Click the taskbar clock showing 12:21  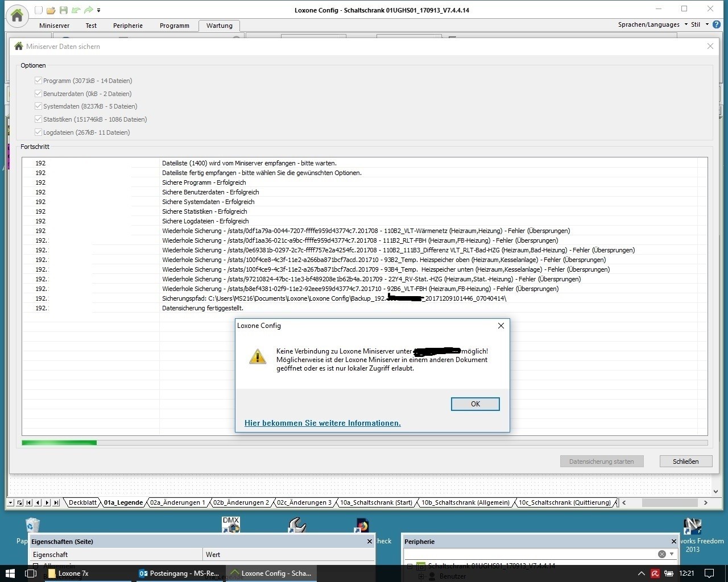tap(686, 573)
